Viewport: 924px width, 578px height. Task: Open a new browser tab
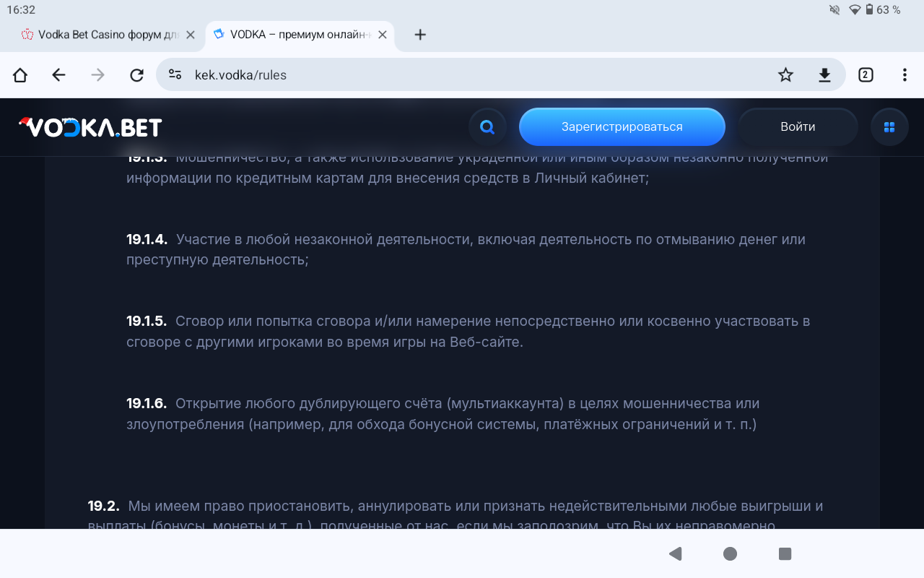click(420, 35)
